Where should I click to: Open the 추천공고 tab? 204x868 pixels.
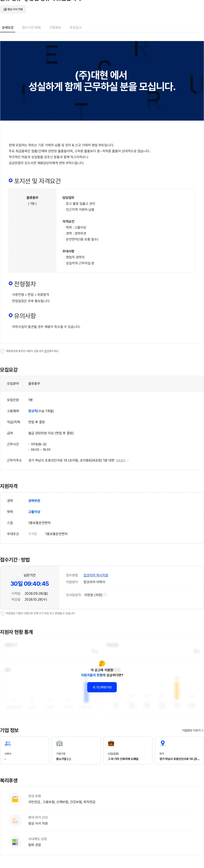click(x=75, y=27)
